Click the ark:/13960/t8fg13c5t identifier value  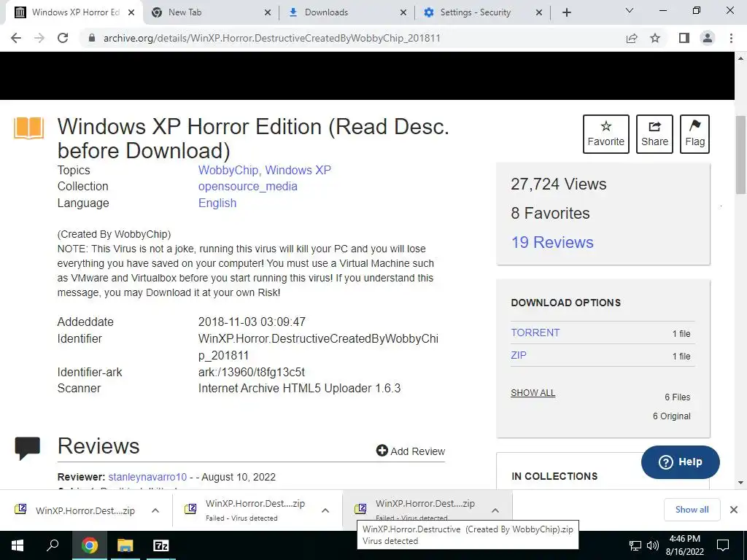[252, 372]
